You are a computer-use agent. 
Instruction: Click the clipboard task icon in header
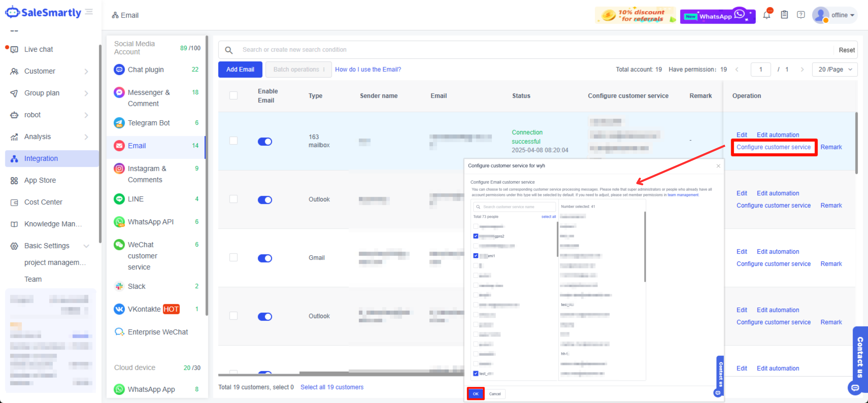click(x=784, y=15)
